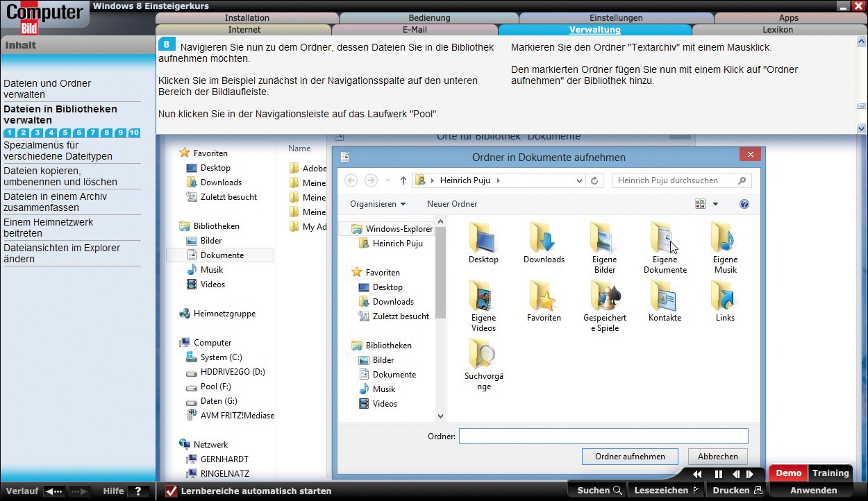Refresh the dialog address bar

pos(594,180)
